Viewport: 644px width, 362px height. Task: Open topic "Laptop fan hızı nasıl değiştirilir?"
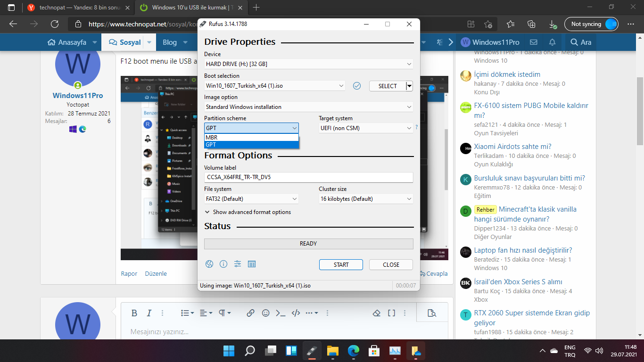click(523, 250)
